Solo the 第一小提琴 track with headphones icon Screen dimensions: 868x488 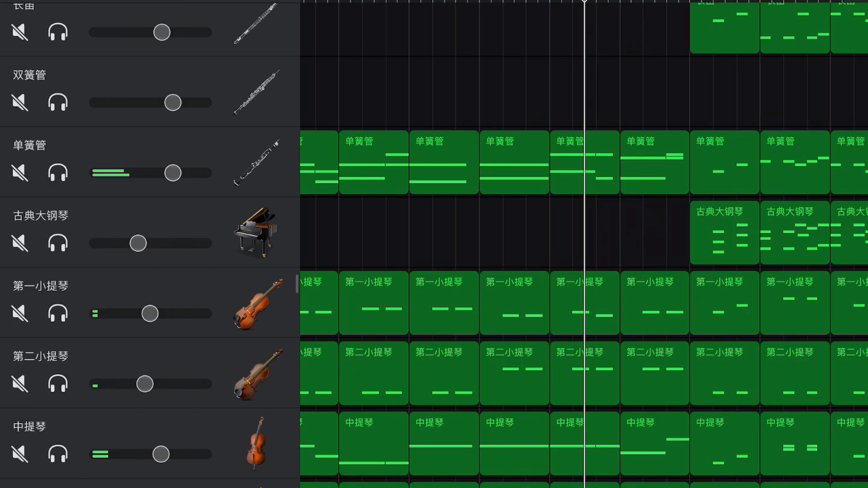click(x=58, y=313)
